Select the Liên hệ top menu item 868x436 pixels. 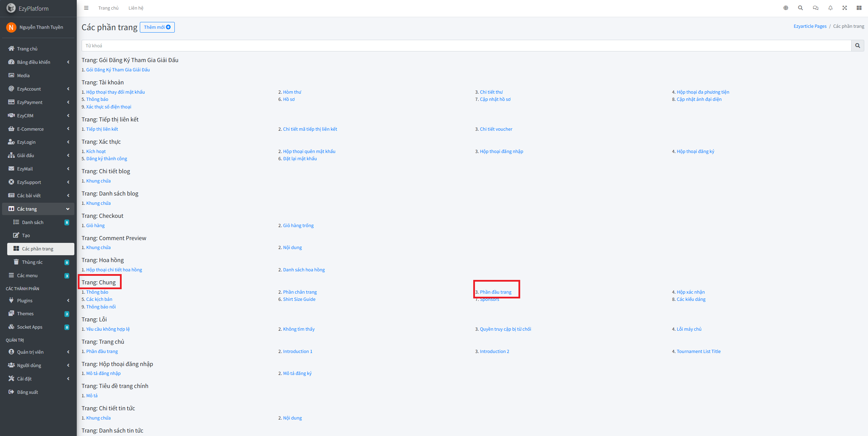tap(136, 8)
